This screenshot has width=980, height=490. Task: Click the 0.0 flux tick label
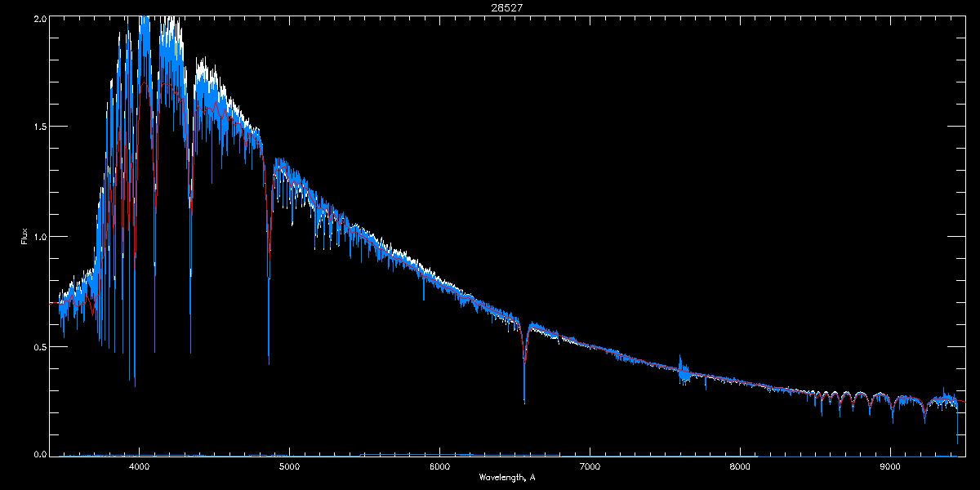point(38,453)
